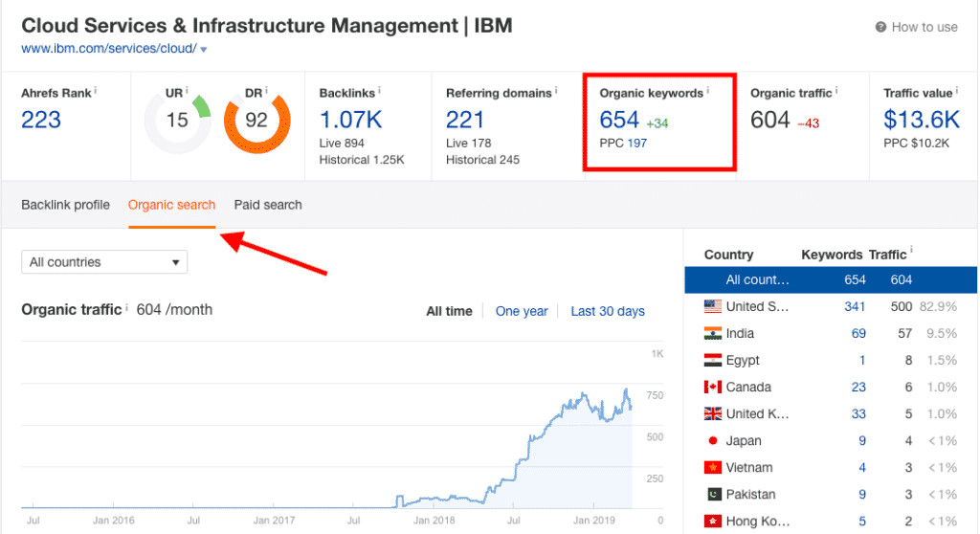Click the Country column header
Viewport: 980px width, 534px height.
coord(728,255)
